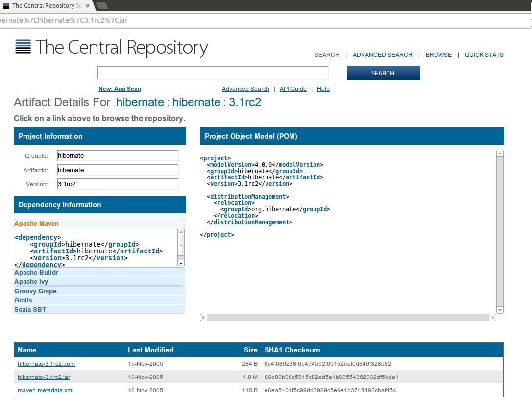Click The Central Repository logo icon
532x402 pixels.
[x=23, y=47]
